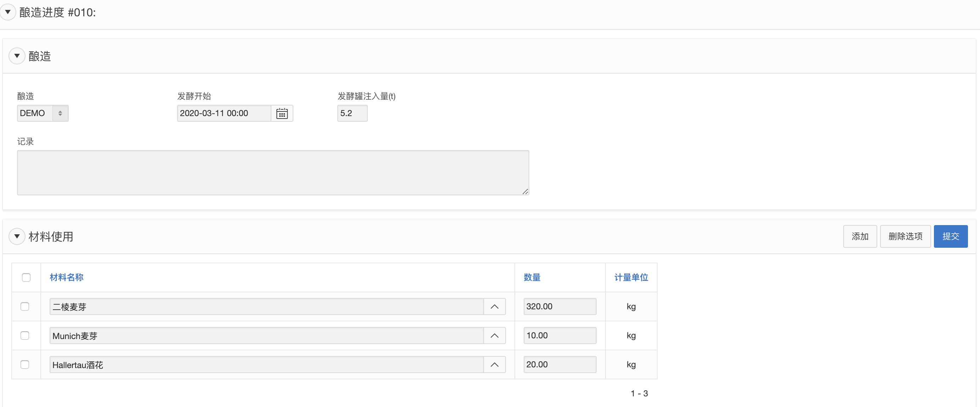The height and width of the screenshot is (407, 980).
Task: Sort by 材料名称 column header
Action: pos(67,277)
